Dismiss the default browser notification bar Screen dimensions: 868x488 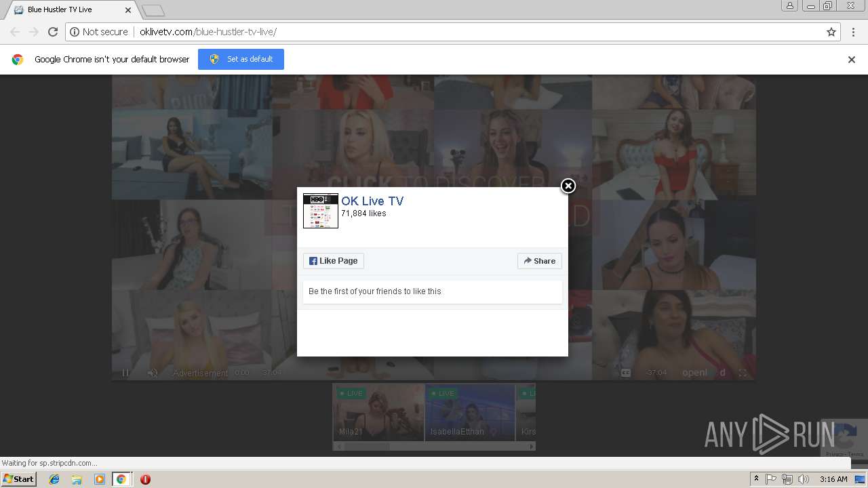pos(852,60)
